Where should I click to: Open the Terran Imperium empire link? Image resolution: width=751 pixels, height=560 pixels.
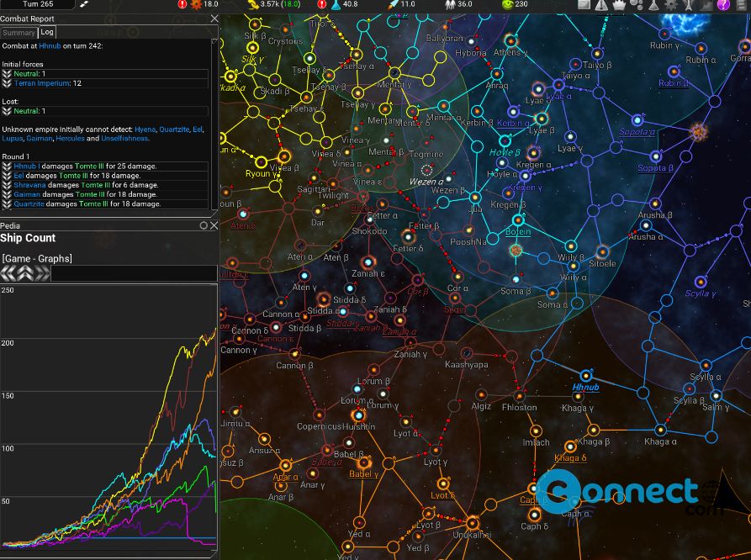point(42,83)
